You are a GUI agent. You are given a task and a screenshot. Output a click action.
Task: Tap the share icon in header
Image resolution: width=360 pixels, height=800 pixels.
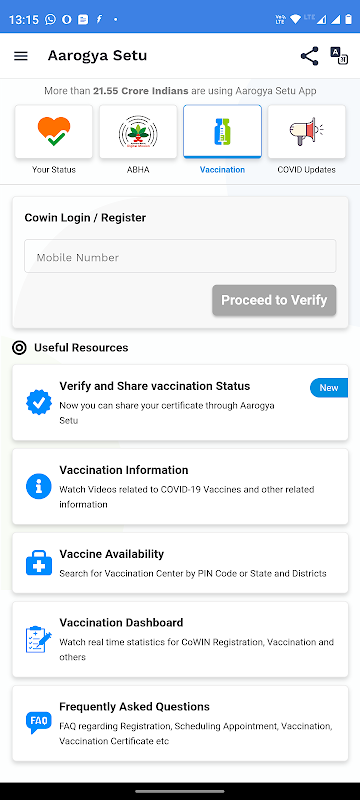click(x=310, y=56)
